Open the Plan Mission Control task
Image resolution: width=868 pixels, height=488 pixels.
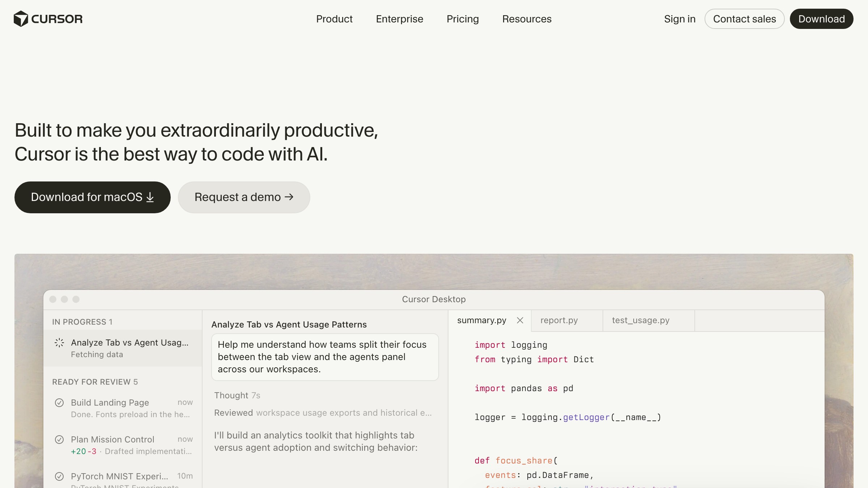pyautogui.click(x=123, y=445)
